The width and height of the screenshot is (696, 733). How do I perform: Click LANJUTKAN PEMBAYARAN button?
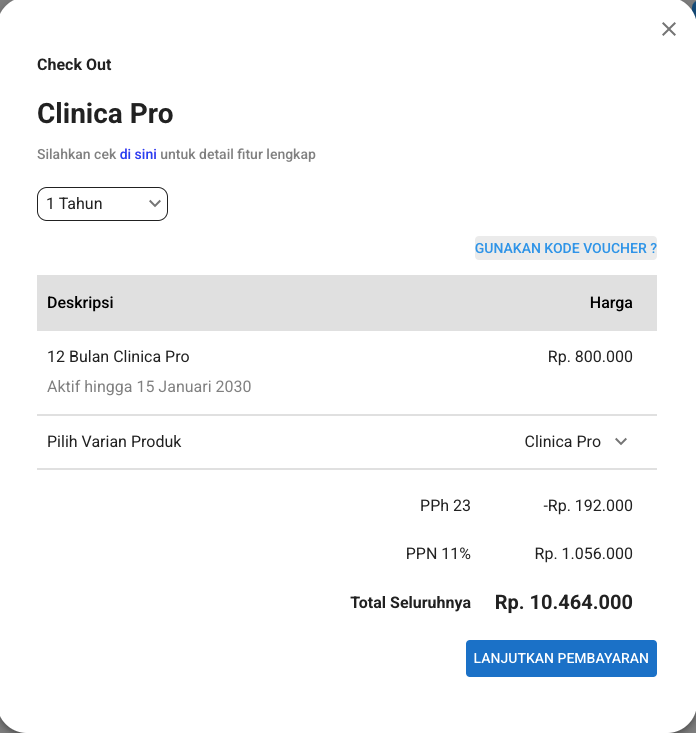561,658
